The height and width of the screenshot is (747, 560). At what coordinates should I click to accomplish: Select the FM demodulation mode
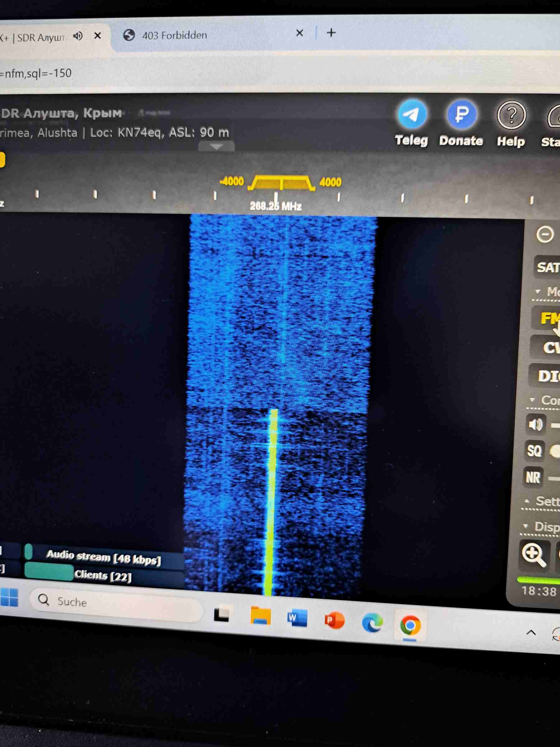(x=548, y=318)
